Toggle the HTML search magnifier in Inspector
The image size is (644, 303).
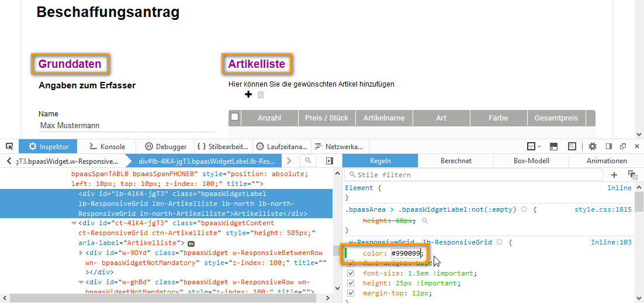point(308,161)
